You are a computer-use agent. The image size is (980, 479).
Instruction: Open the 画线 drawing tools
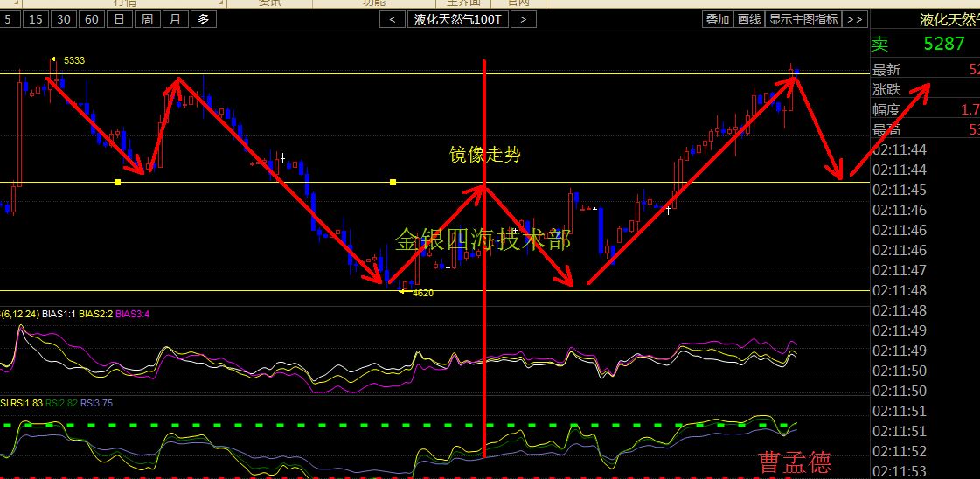pyautogui.click(x=748, y=19)
